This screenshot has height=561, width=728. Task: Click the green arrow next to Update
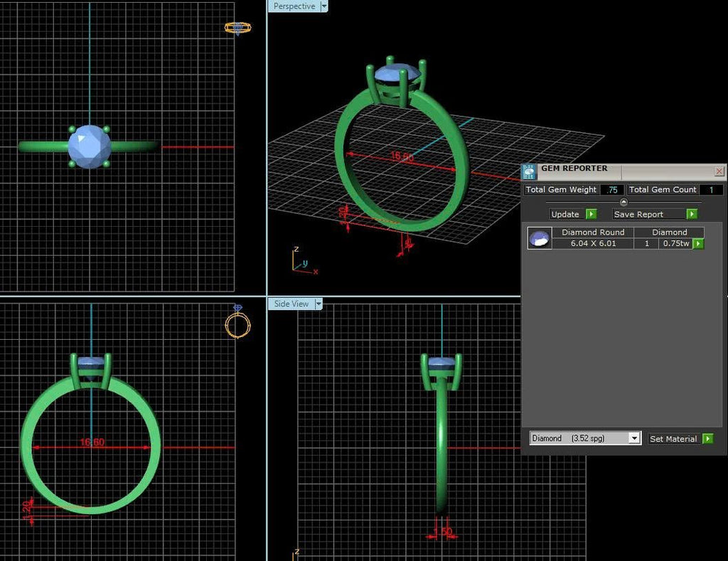click(x=591, y=214)
